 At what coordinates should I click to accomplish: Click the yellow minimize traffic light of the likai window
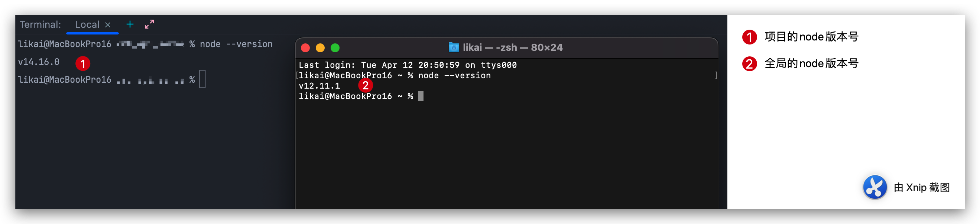320,48
